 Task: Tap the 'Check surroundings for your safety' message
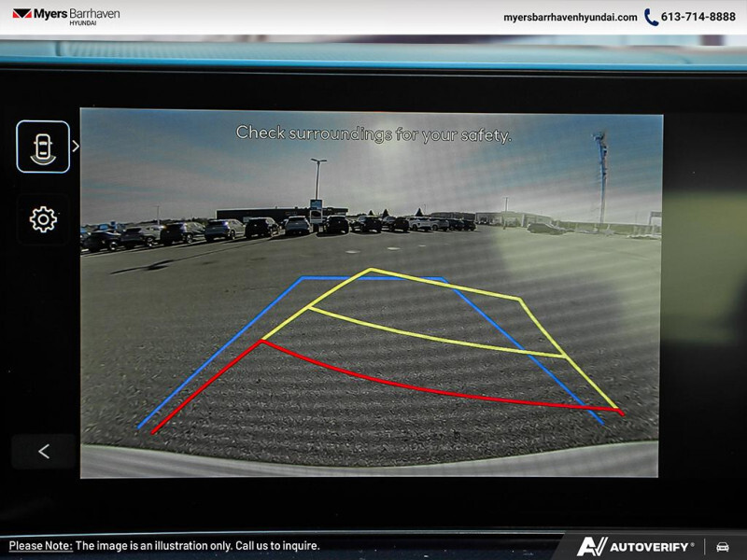pos(373,133)
